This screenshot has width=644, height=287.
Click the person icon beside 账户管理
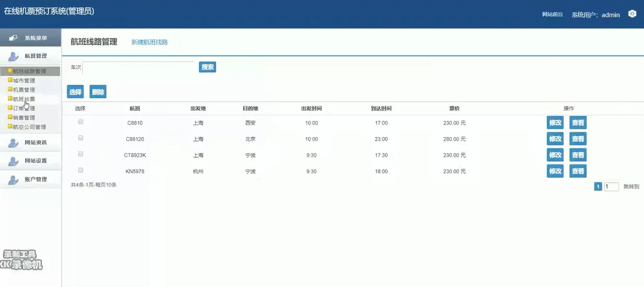click(x=14, y=180)
